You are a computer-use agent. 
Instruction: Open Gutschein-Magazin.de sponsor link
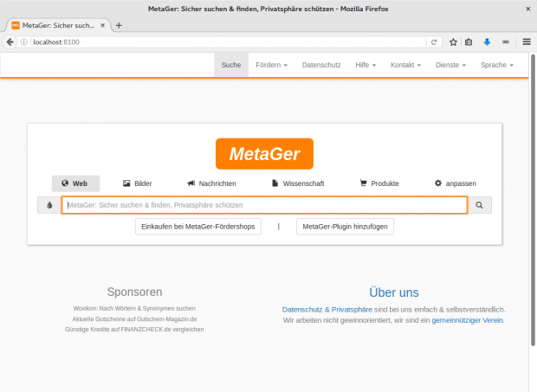click(x=134, y=318)
